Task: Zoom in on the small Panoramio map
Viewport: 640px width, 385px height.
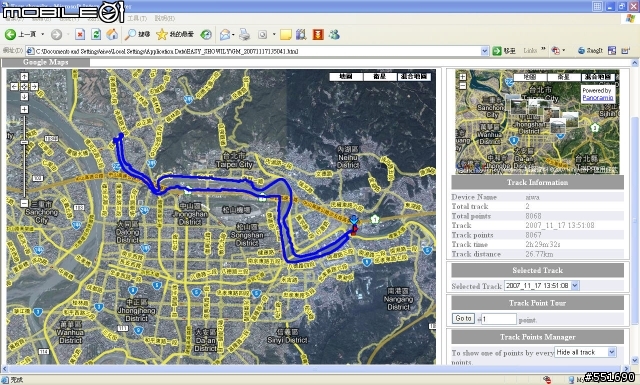Action: (x=462, y=77)
